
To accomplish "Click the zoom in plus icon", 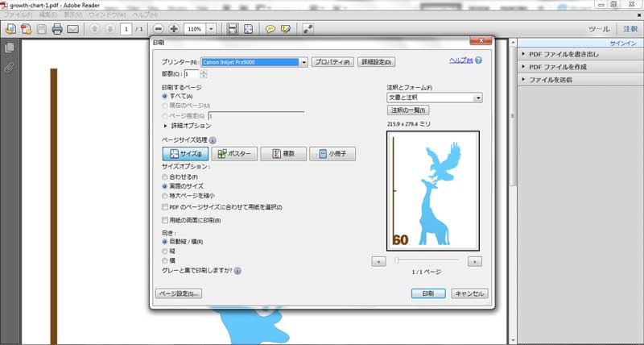I will [x=174, y=29].
